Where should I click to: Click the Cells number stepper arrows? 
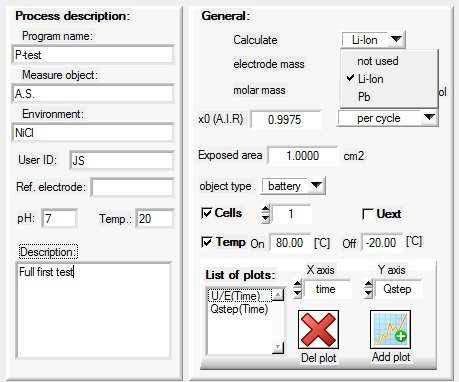click(x=265, y=214)
